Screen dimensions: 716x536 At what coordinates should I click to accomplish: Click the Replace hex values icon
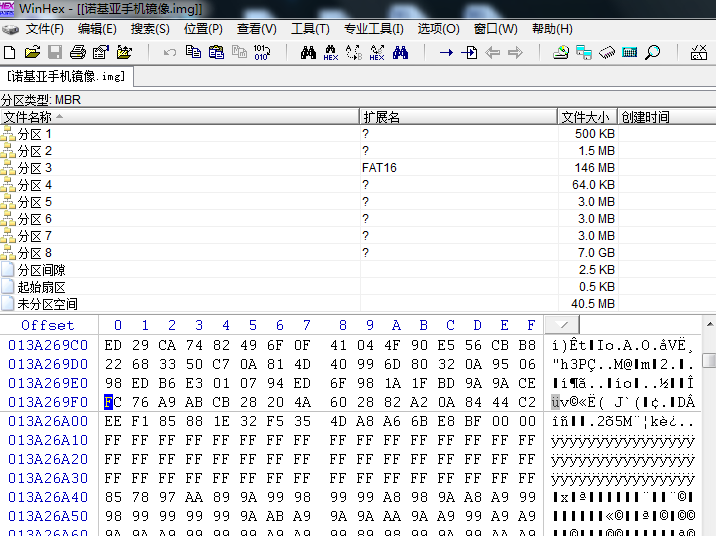pyautogui.click(x=377, y=53)
